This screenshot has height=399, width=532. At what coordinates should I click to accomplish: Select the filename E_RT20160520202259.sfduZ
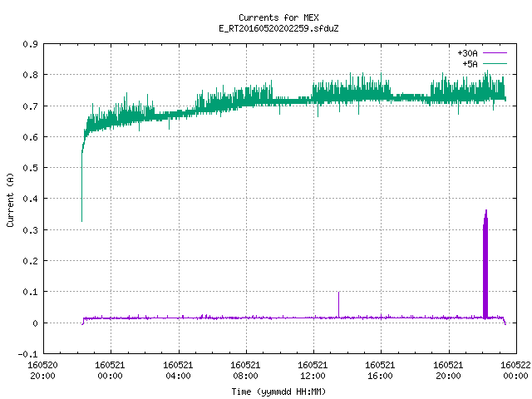pos(278,28)
